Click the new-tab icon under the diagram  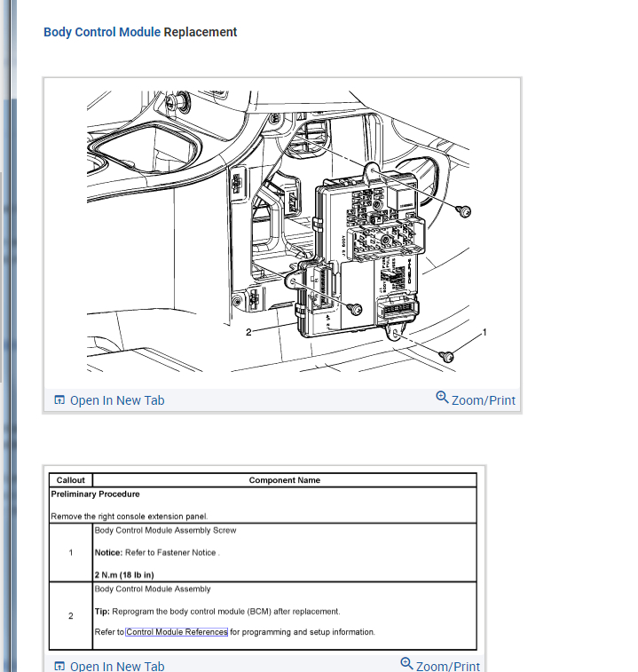pyautogui.click(x=59, y=399)
